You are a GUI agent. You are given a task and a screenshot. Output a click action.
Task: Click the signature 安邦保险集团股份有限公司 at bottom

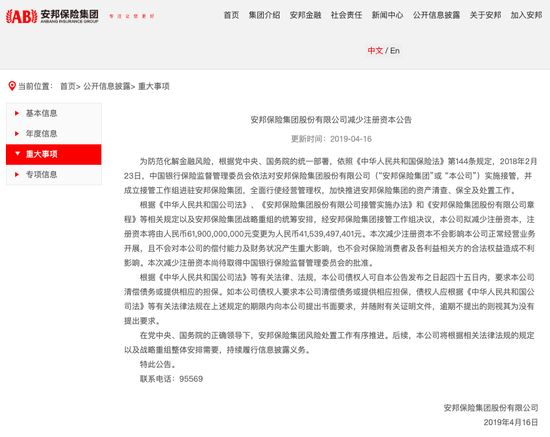click(491, 408)
